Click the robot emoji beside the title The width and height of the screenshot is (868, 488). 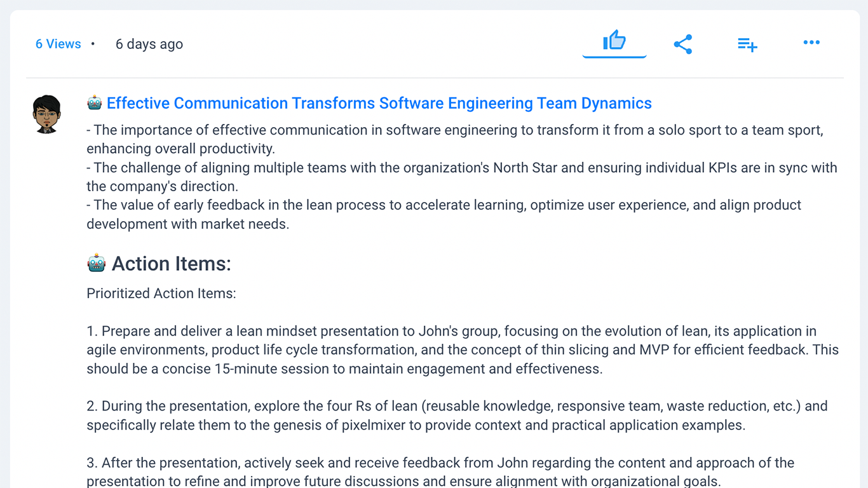95,103
